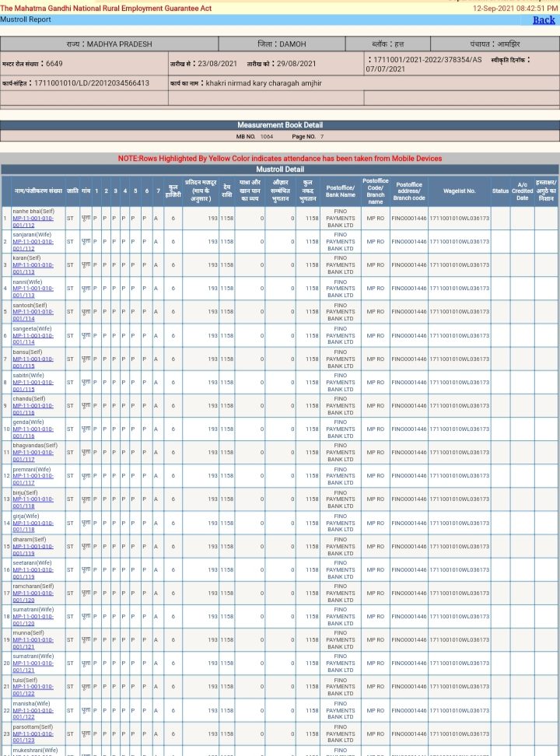Open tulsi(Self) registration number link
Image resolution: width=560 pixels, height=756 pixels.
click(x=33, y=690)
